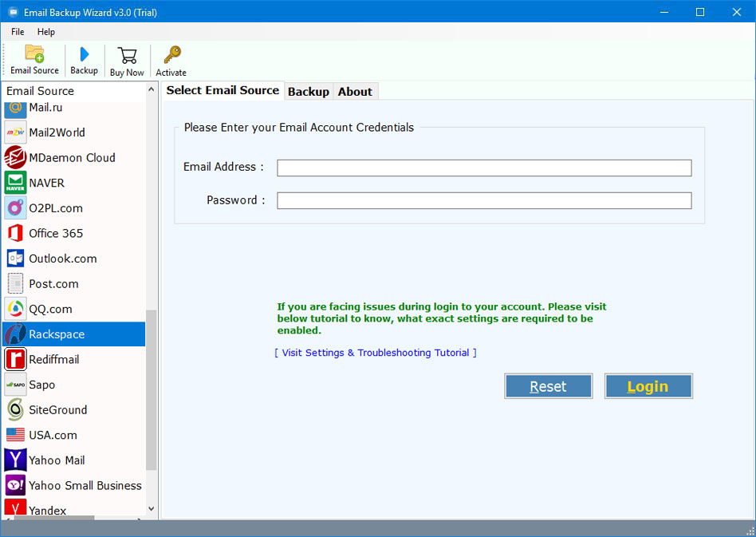Select the Mail2World icon

pos(15,132)
